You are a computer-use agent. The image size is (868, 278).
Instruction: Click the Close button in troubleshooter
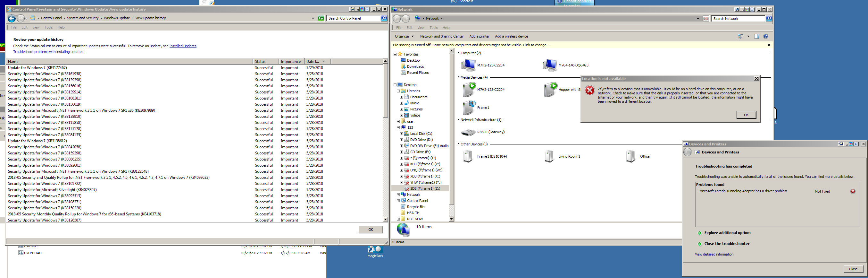(853, 269)
